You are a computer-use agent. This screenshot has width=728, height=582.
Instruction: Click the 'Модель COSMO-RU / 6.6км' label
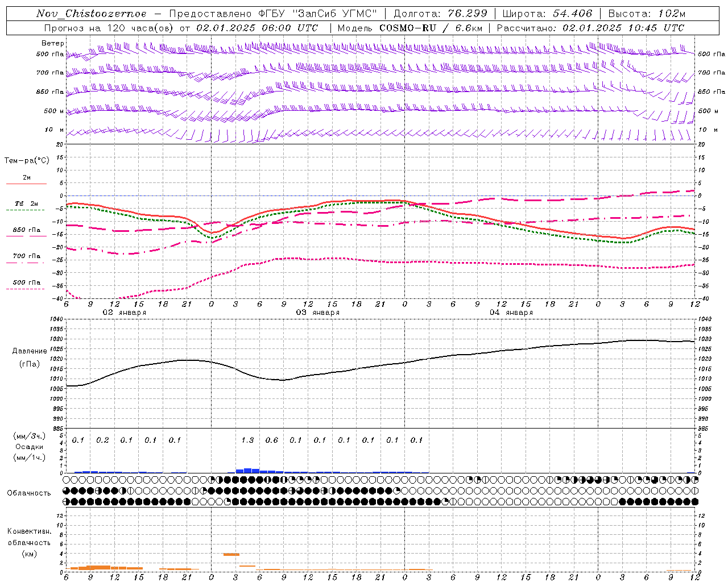tap(410, 28)
